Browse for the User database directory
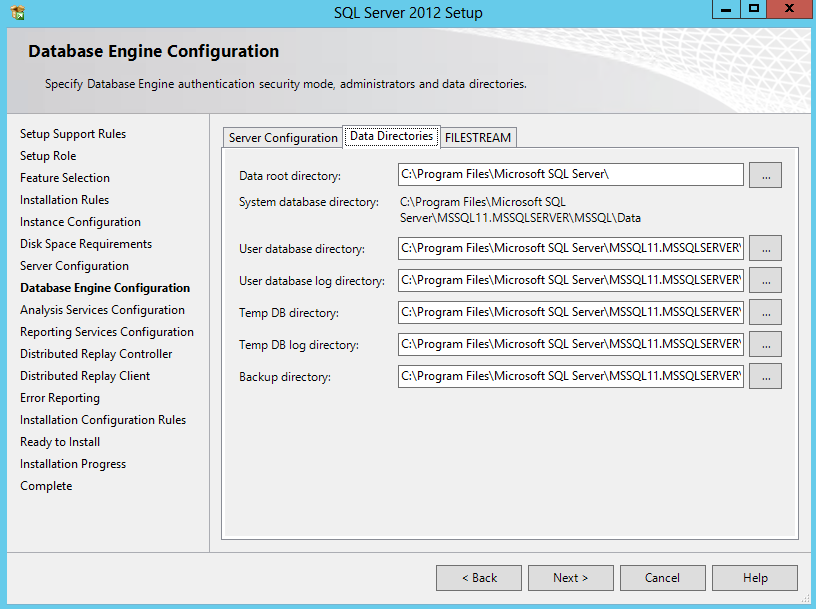 coord(766,248)
